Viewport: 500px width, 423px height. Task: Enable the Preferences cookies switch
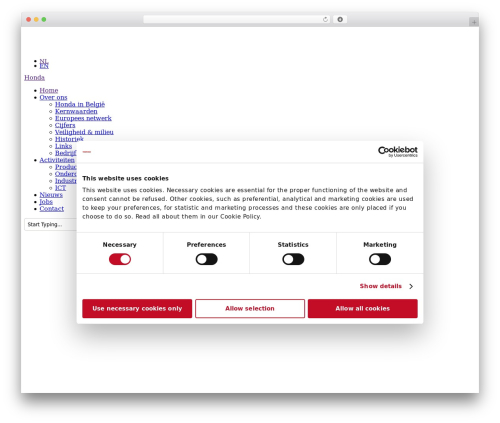pyautogui.click(x=206, y=259)
